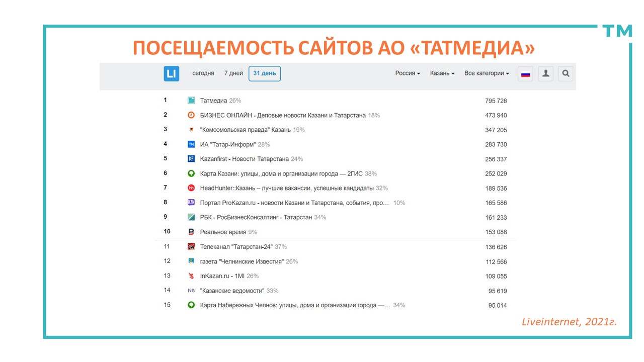Click the slide title ПОСЕЩАЕМОСТЬ САЙТОВ АО «ТАТМЕДИА»
This screenshot has width=644, height=362.
point(334,48)
